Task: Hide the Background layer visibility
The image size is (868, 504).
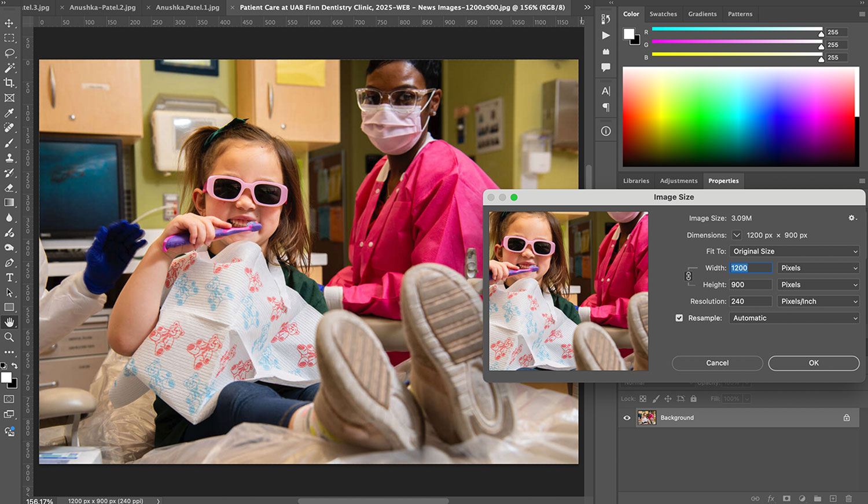Action: [x=627, y=418]
